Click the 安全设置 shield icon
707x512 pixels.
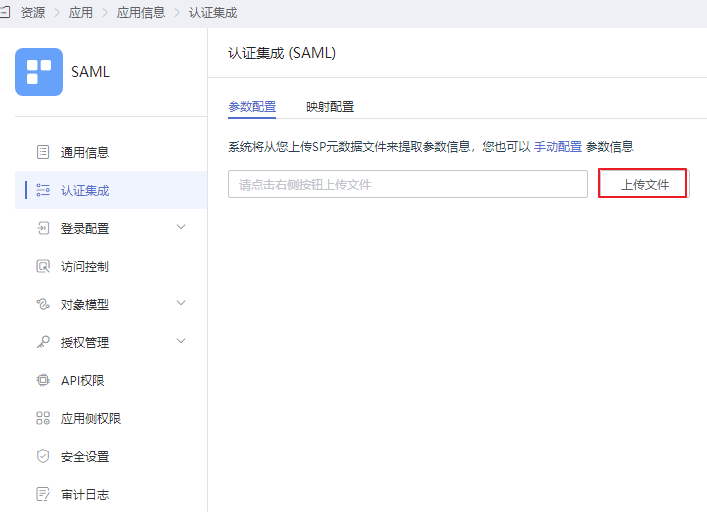pyautogui.click(x=43, y=456)
